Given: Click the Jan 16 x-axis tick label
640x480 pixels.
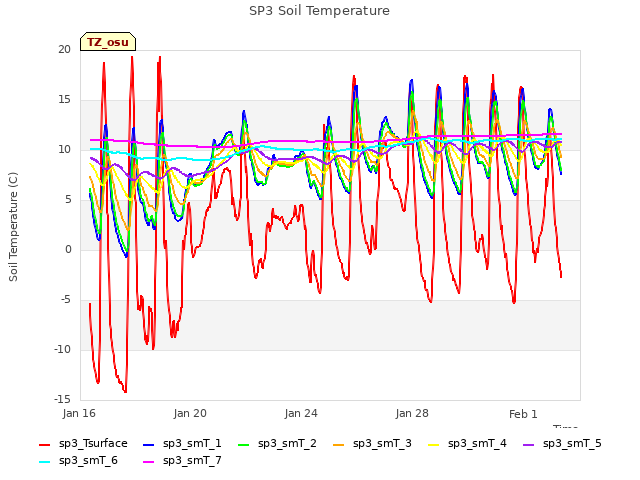Looking at the screenshot, I should click(79, 413).
